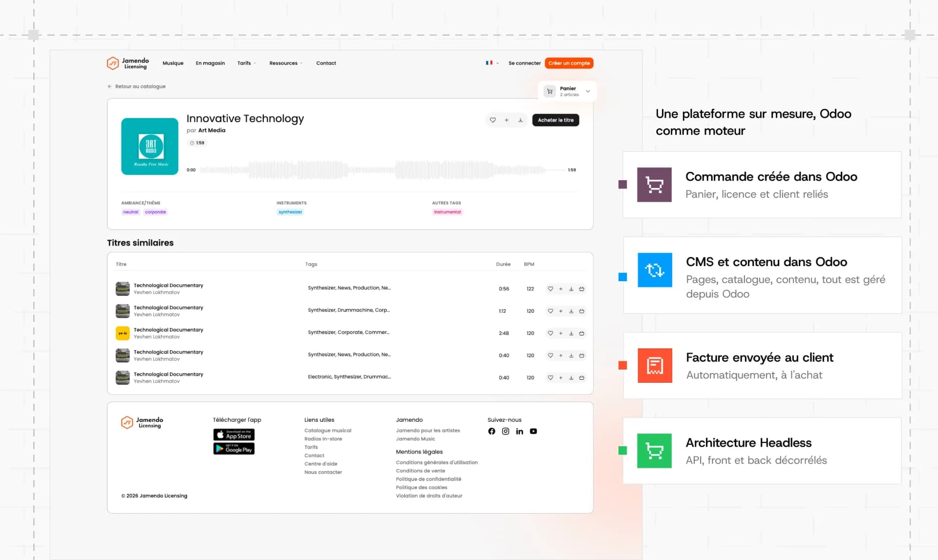Screen dimensions: 938x560
Task: Open the Centre d'aide footer link
Action: pos(320,464)
